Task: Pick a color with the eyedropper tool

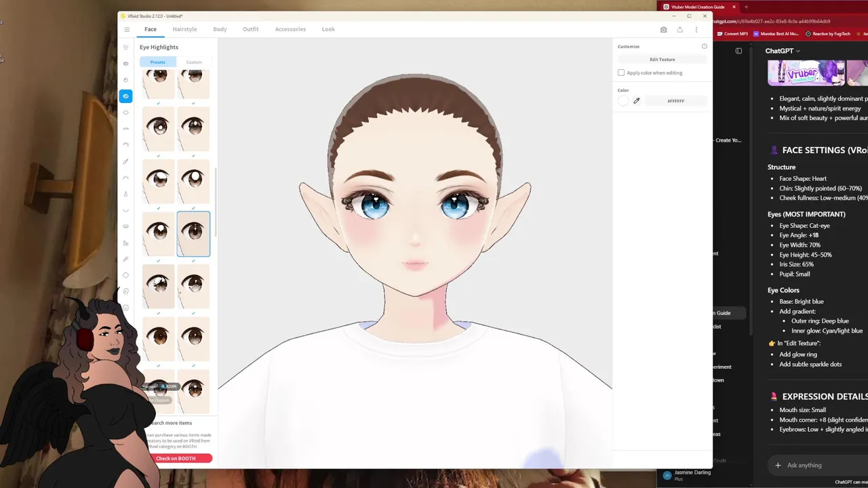Action: [636, 101]
